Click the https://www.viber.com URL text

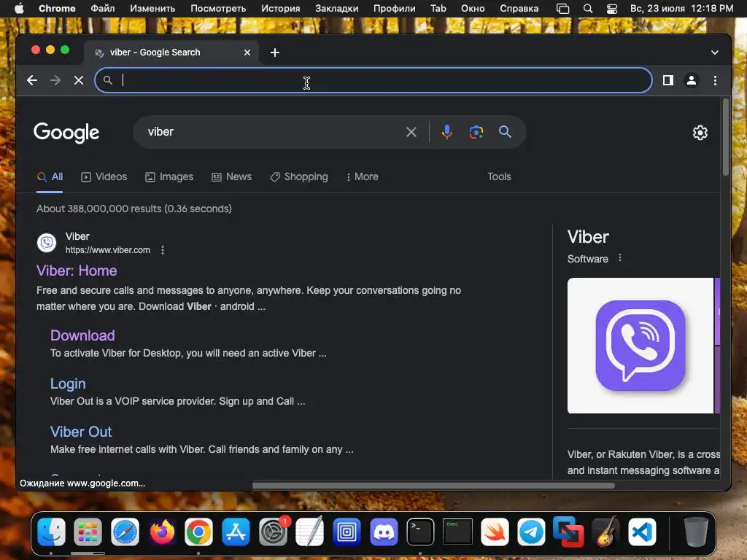[x=108, y=250]
